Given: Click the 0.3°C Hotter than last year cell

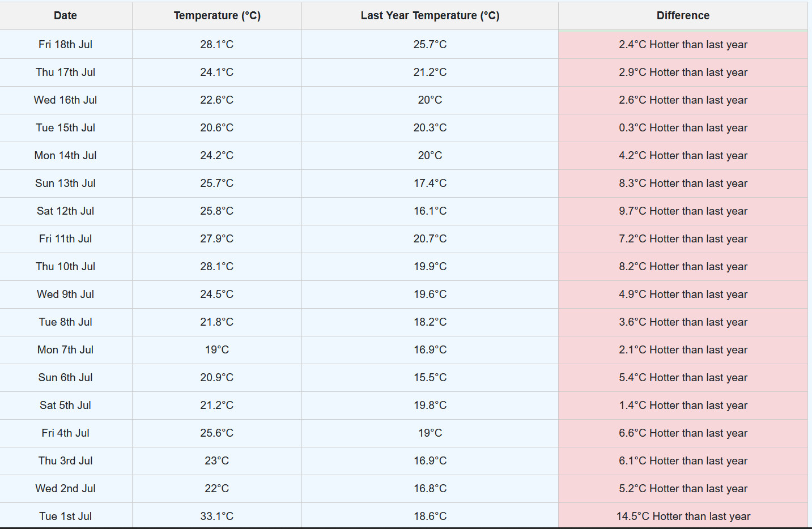Looking at the screenshot, I should pyautogui.click(x=683, y=127).
